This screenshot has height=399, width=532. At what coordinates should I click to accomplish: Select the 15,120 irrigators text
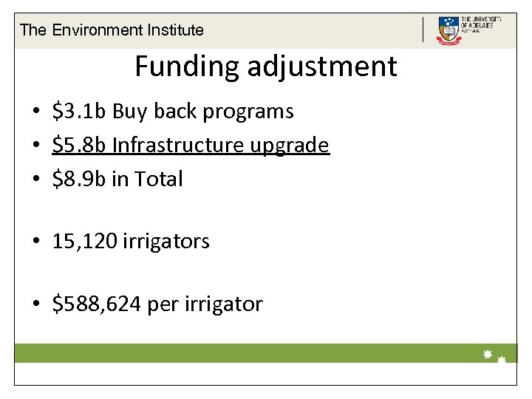[131, 241]
